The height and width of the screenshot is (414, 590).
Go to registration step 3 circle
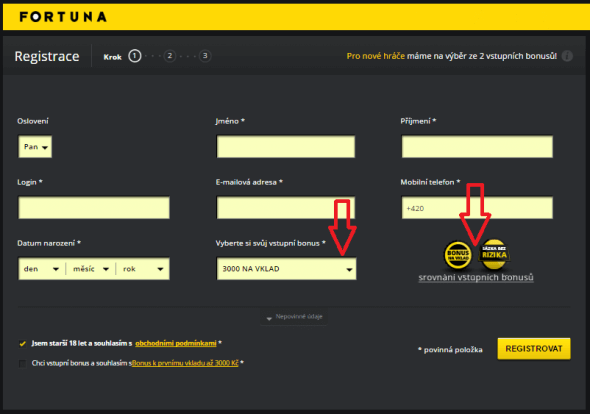click(205, 56)
